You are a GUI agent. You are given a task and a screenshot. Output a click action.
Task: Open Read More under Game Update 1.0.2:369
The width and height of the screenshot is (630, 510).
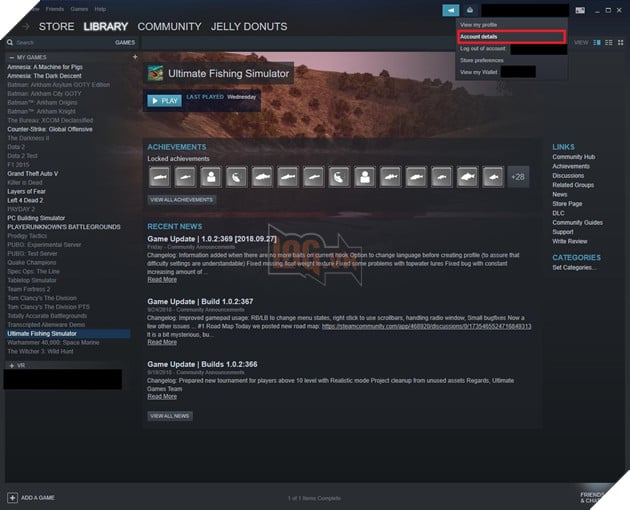tap(162, 280)
